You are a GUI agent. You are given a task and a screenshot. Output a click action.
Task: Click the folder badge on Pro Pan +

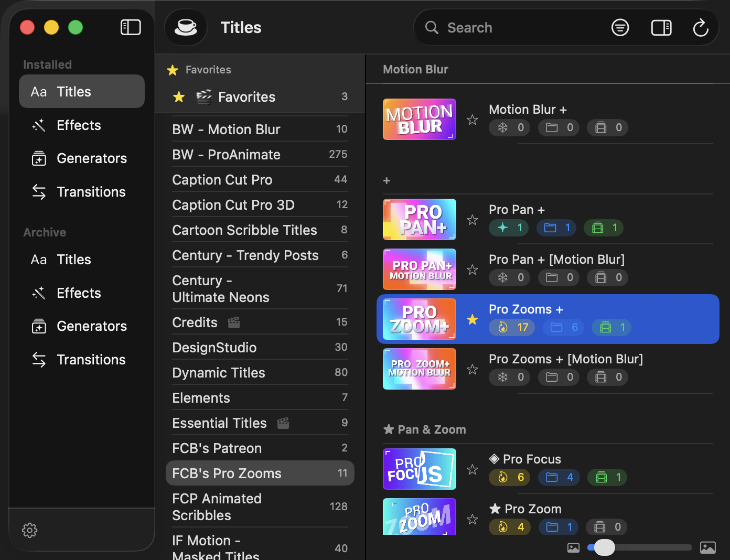point(556,228)
